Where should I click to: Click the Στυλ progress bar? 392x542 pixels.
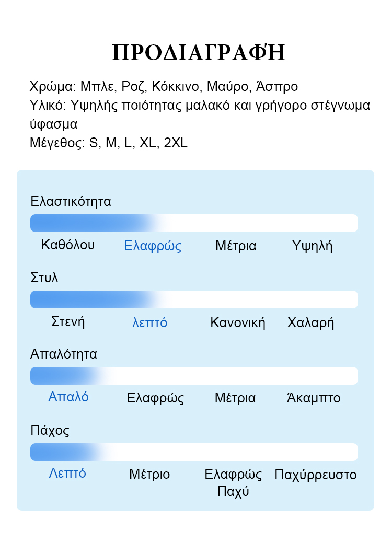(x=194, y=299)
